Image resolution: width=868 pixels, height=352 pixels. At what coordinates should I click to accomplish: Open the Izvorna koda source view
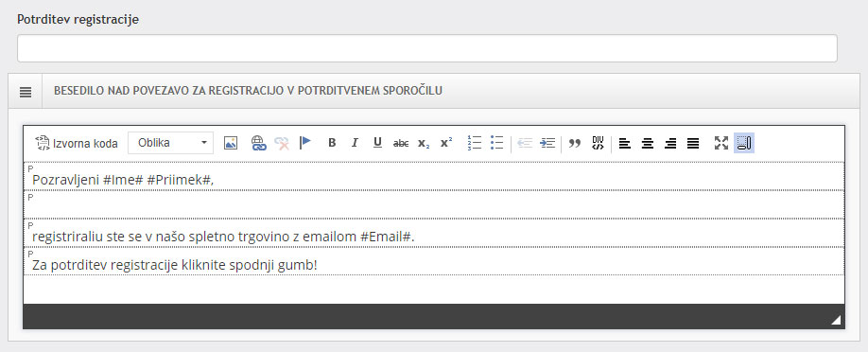(x=77, y=143)
